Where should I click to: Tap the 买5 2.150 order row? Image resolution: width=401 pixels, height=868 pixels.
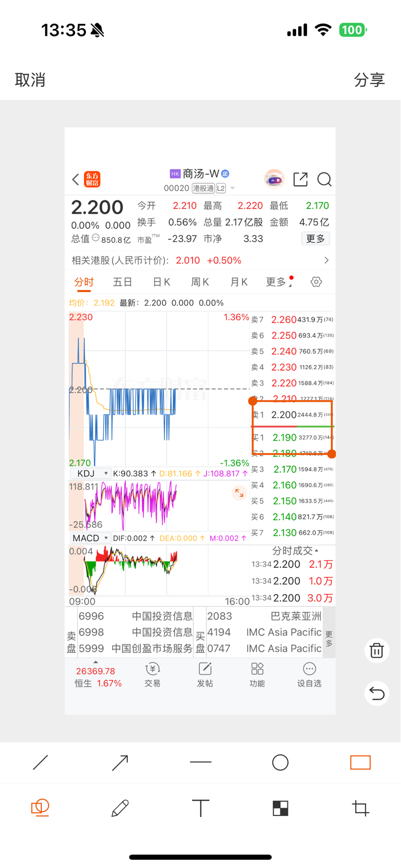pos(293,501)
